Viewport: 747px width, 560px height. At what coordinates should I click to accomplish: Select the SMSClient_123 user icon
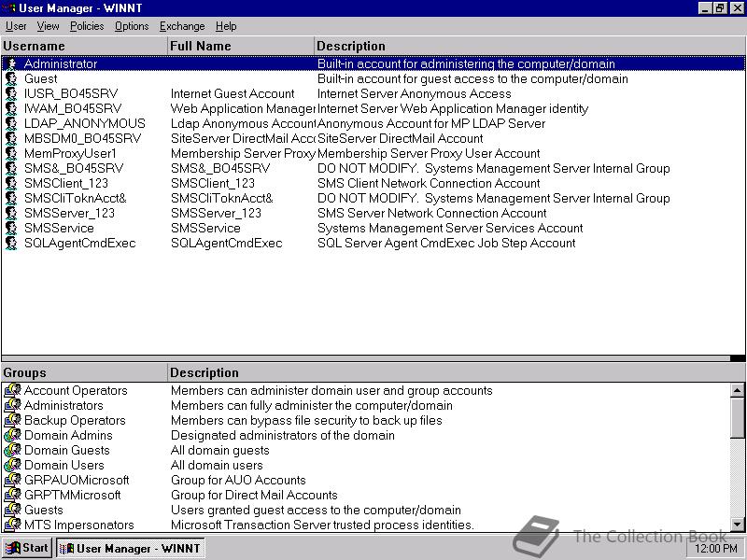[11, 183]
